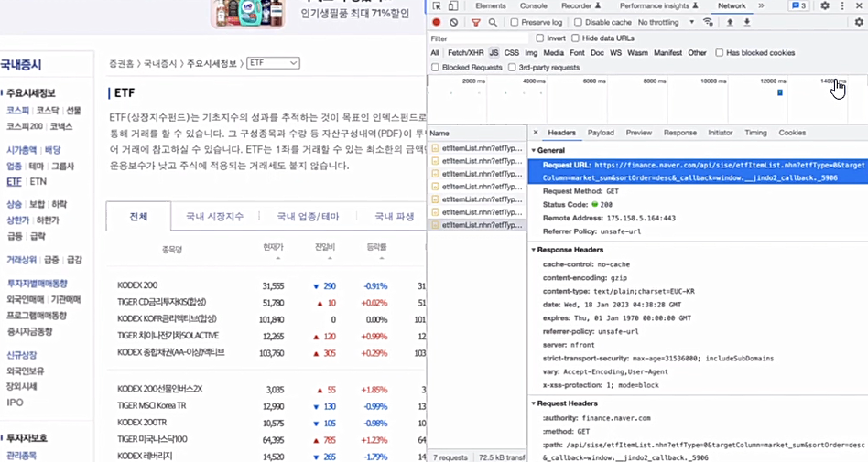Open the 투자자별매매동향 sidebar link
Image resolution: width=868 pixels, height=462 pixels.
[38, 284]
